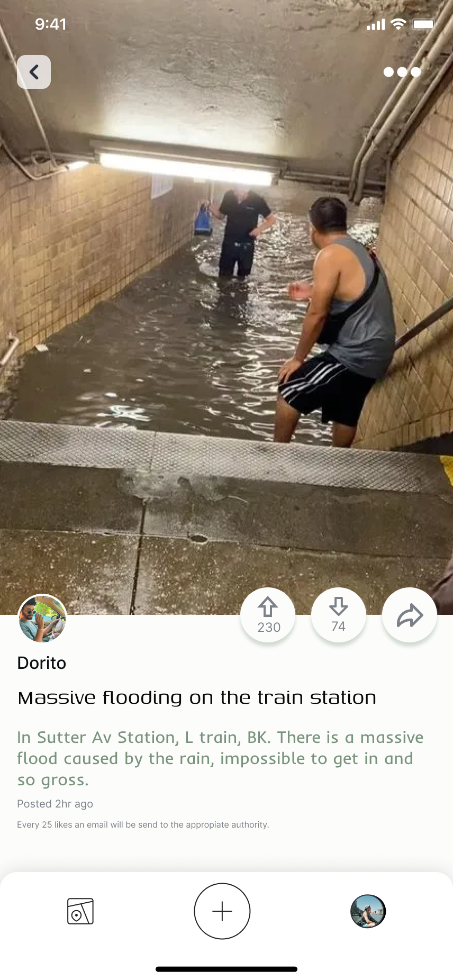
Task: Share the post with the arrow icon
Action: [x=410, y=615]
